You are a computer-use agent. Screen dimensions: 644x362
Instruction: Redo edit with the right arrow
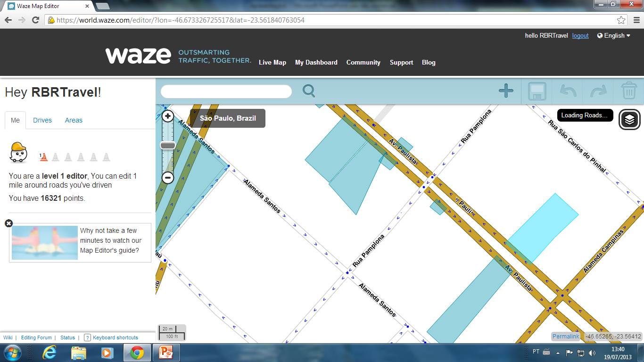tap(598, 90)
